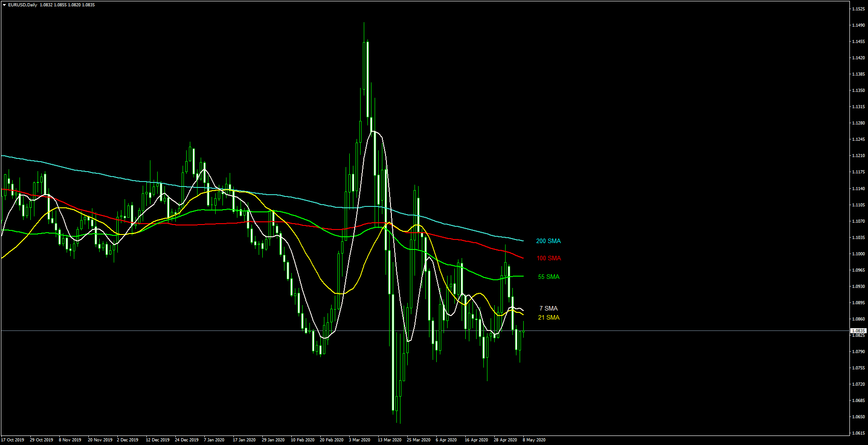The image size is (868, 445).
Task: Click the dropdown triangle beside EURUSD,Daily
Action: tap(4, 5)
